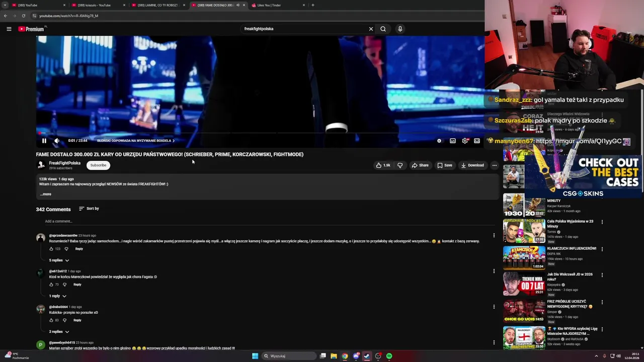Open Spotify from the taskbar
Viewport: 644px width, 362px height.
click(389, 356)
